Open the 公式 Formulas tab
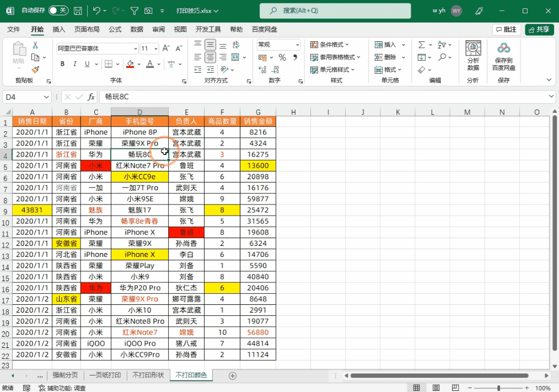 point(115,29)
